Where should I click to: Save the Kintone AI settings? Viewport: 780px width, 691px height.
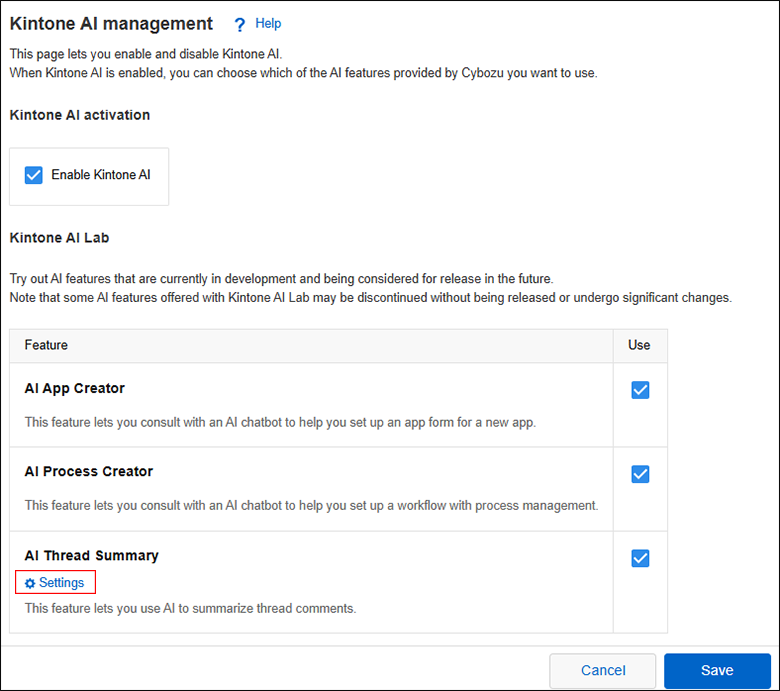tap(717, 670)
